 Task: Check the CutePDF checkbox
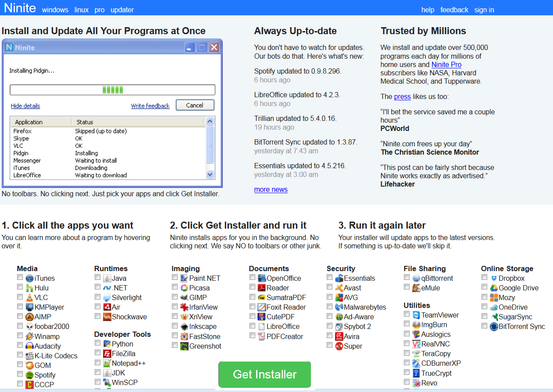pyautogui.click(x=252, y=316)
